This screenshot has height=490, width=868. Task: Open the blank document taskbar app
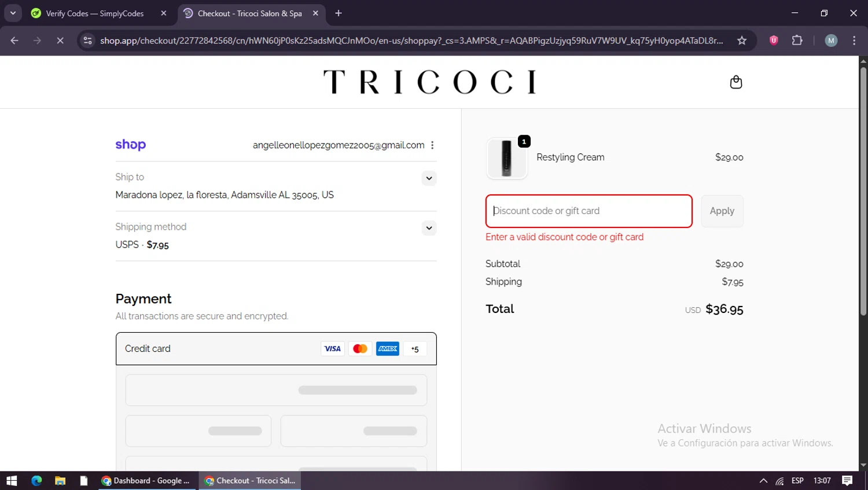(x=84, y=481)
